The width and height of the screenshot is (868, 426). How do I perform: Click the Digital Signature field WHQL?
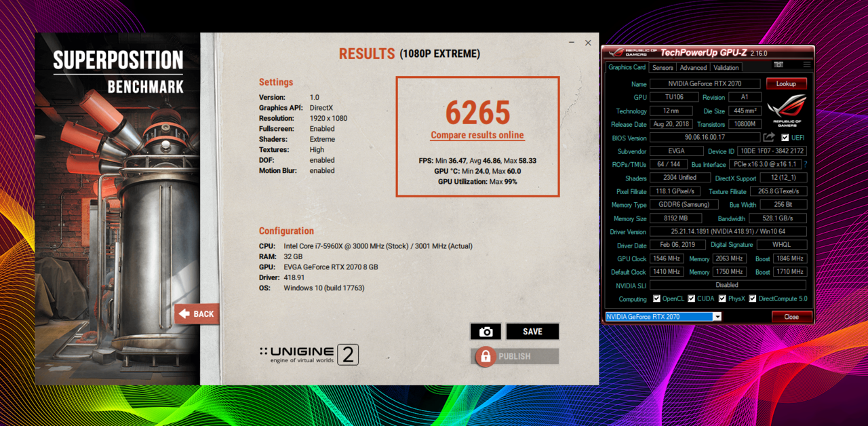coord(782,245)
